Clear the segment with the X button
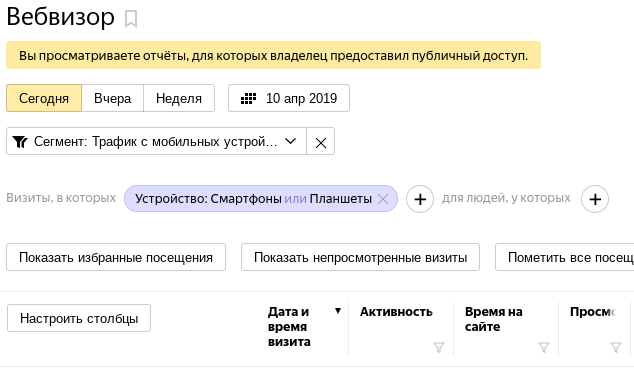This screenshot has width=634, height=379. coord(321,142)
